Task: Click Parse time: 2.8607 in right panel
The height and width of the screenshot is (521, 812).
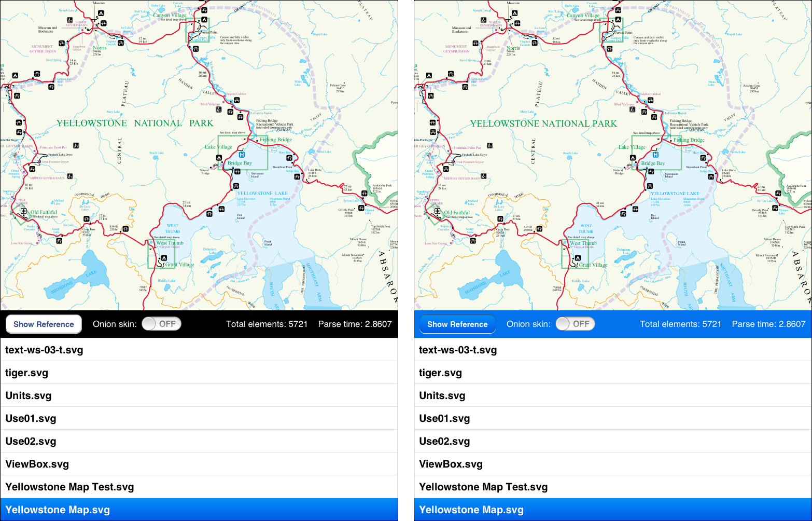Action: [x=769, y=324]
